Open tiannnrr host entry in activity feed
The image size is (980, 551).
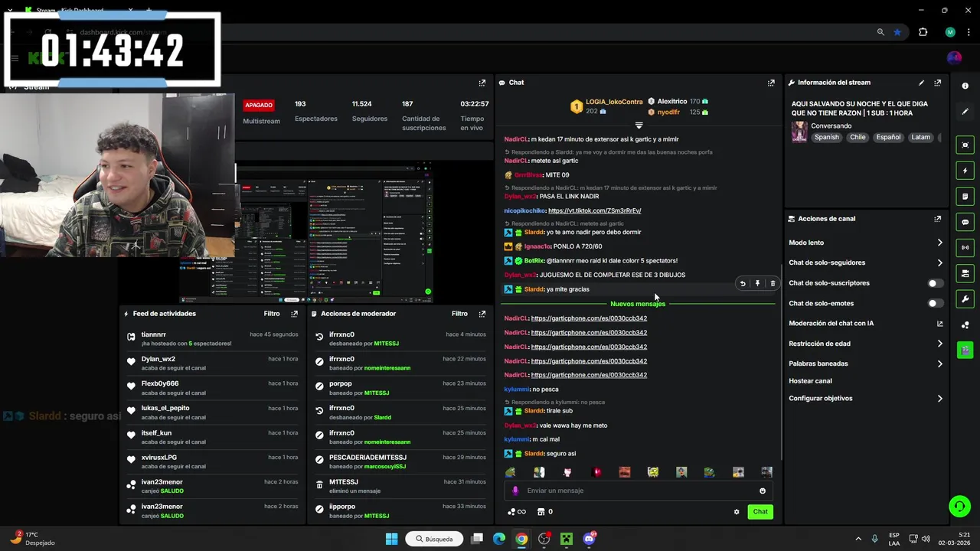point(213,339)
